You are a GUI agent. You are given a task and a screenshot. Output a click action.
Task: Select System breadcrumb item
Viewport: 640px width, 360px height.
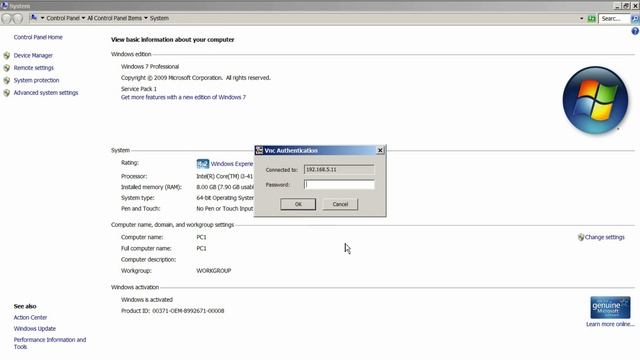point(159,18)
